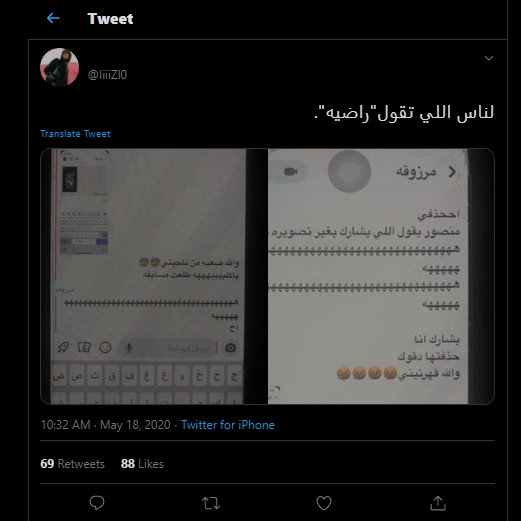
Task: Reply to the tweet with the comment icon
Action: click(x=97, y=503)
